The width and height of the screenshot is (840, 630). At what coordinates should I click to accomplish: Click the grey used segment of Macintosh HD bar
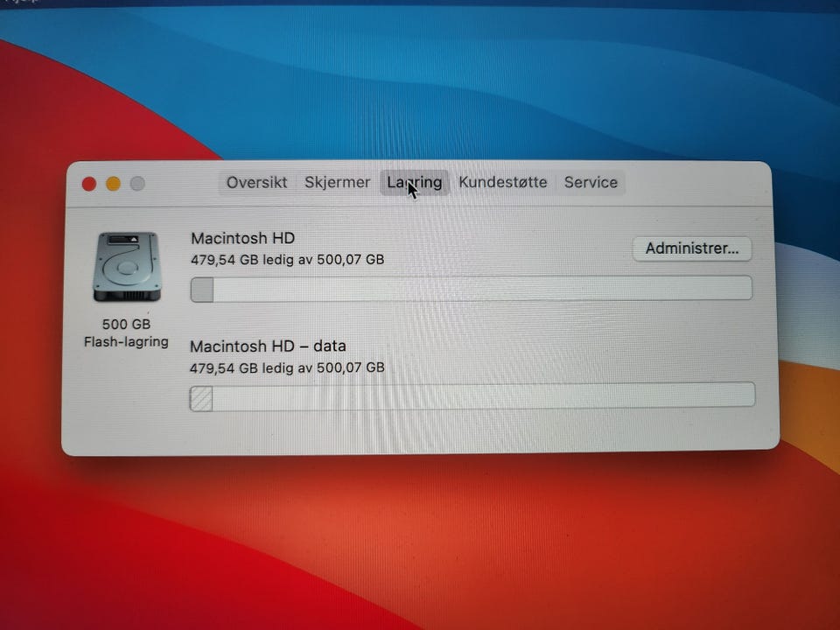(202, 290)
